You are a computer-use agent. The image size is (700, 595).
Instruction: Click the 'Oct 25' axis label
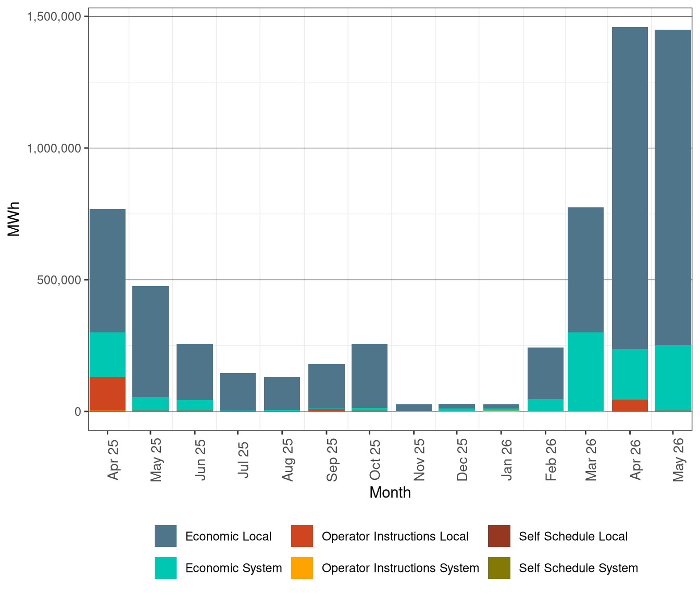[375, 460]
